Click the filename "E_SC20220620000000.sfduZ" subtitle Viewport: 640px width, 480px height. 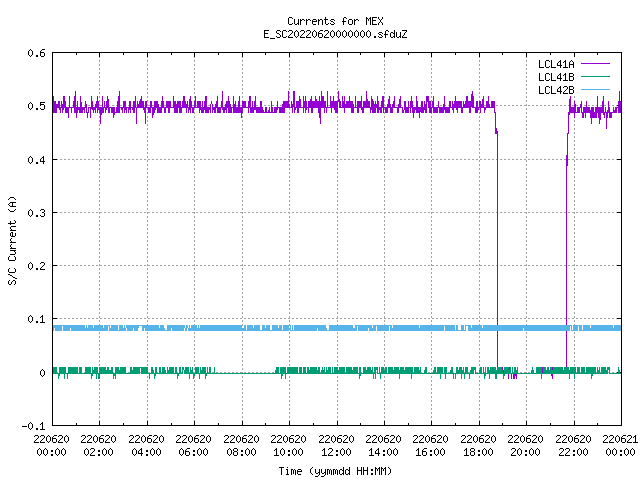pyautogui.click(x=335, y=34)
